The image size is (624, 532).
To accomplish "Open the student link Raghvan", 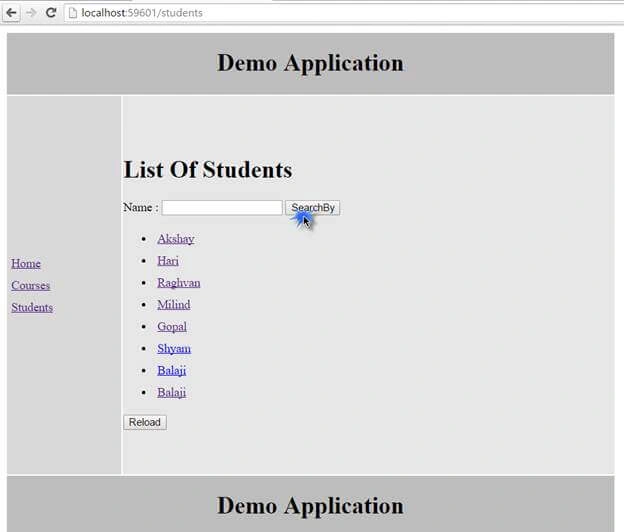I will point(179,283).
